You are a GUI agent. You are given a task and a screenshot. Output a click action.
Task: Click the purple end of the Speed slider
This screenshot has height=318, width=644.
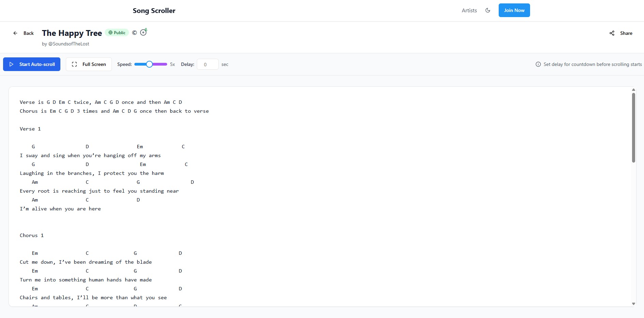(164, 64)
